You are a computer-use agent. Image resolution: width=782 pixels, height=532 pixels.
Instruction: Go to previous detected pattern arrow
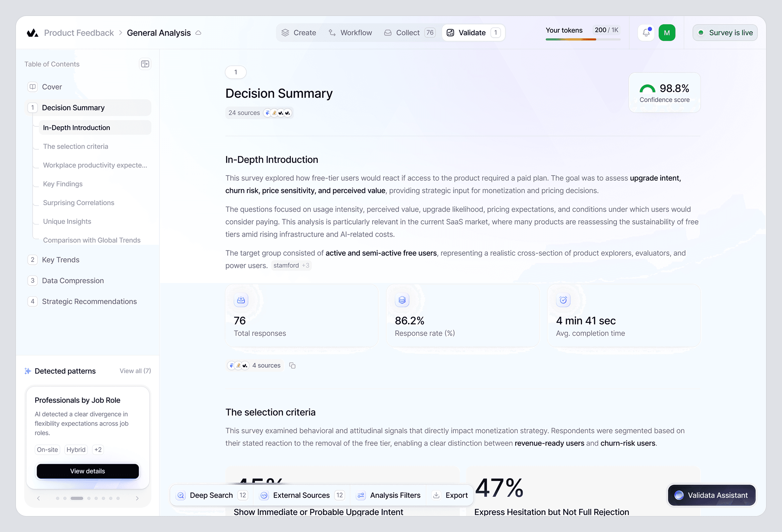pos(38,498)
